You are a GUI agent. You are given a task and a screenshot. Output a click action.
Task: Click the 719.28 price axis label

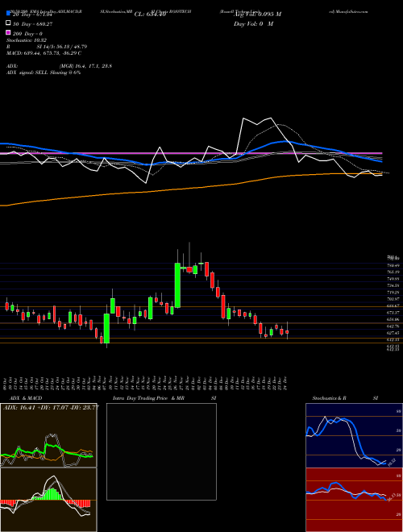point(393,292)
